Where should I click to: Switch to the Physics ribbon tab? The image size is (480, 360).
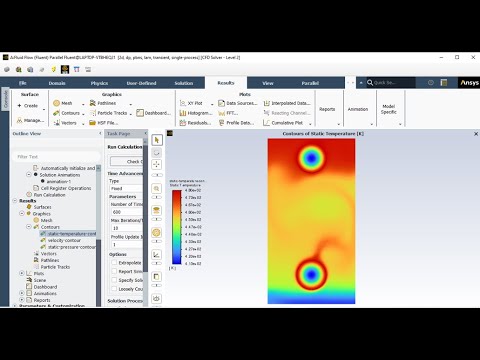[99, 83]
